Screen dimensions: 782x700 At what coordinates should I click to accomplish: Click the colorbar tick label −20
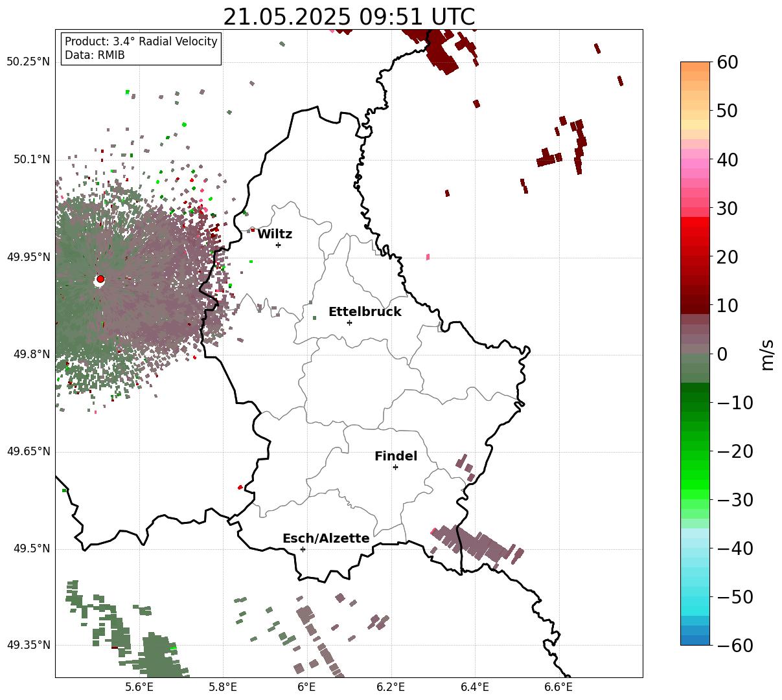pyautogui.click(x=735, y=451)
